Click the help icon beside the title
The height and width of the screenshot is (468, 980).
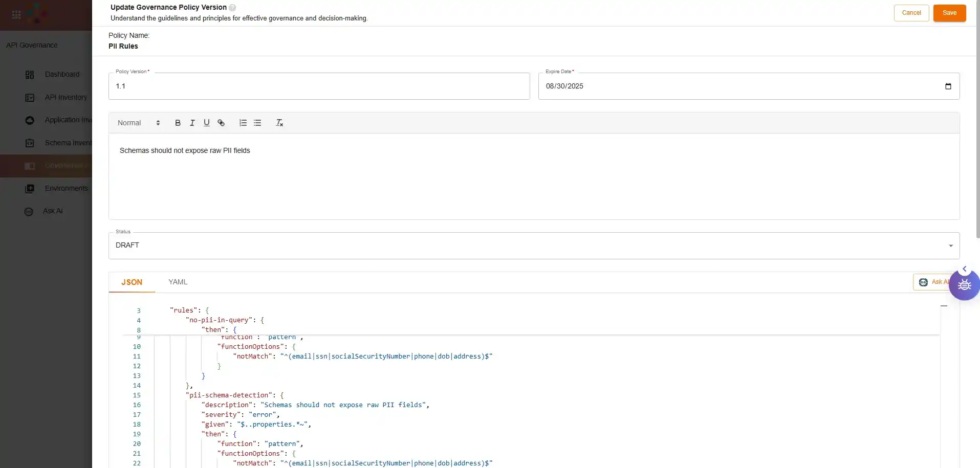[x=232, y=8]
